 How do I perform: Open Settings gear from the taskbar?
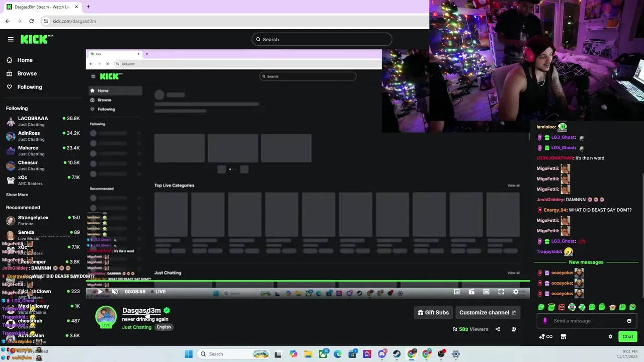pos(455,354)
